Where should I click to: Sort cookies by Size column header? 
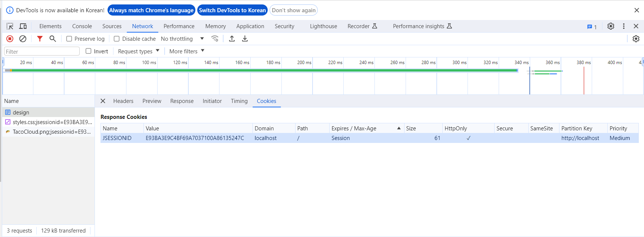click(x=423, y=128)
